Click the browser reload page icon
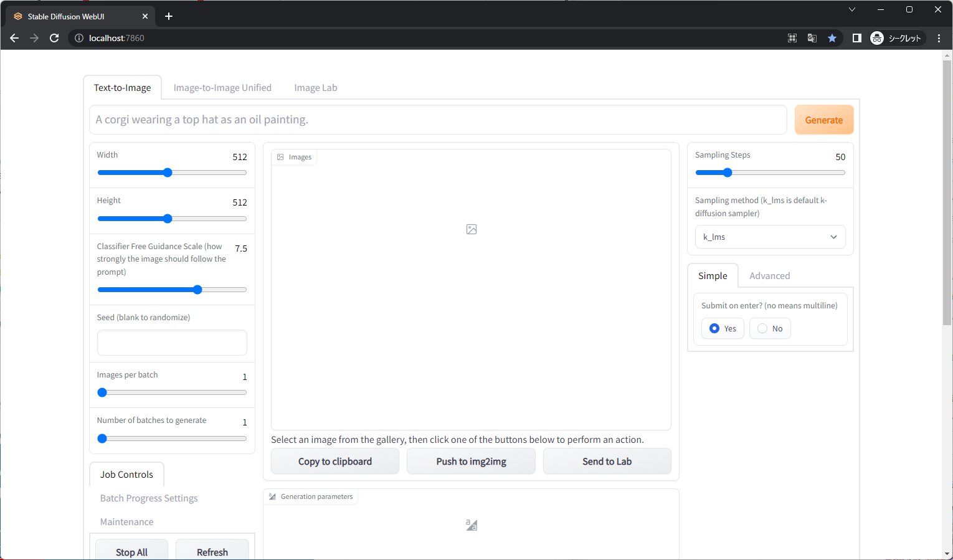This screenshot has width=953, height=560. (54, 38)
